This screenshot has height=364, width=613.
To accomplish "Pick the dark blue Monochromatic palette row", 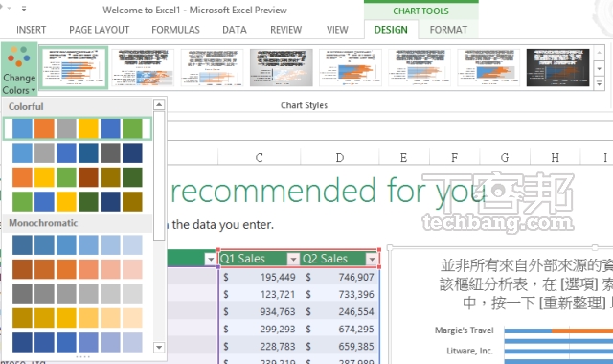I will pyautogui.click(x=77, y=342).
